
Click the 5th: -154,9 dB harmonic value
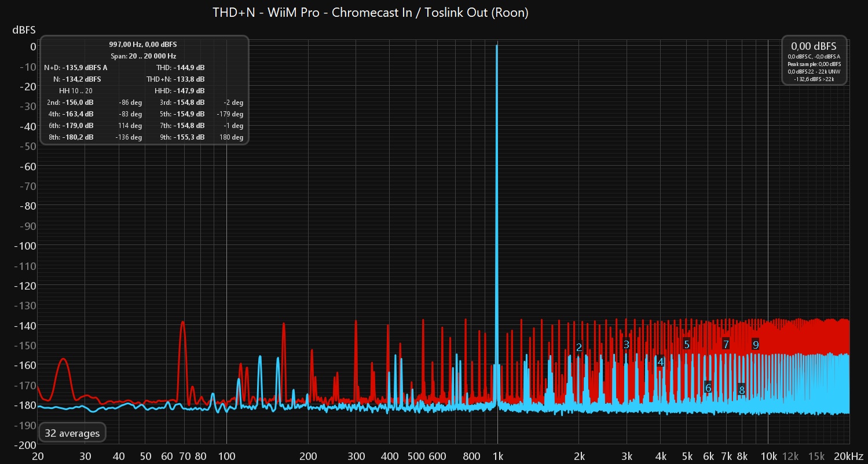(x=182, y=114)
